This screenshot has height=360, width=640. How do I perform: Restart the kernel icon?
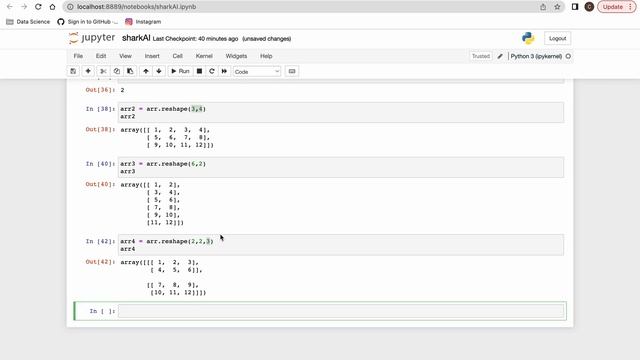tap(211, 71)
